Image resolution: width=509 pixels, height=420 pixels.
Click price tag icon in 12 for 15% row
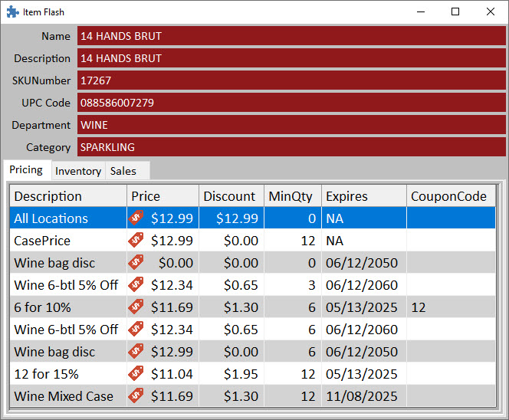[x=136, y=373]
